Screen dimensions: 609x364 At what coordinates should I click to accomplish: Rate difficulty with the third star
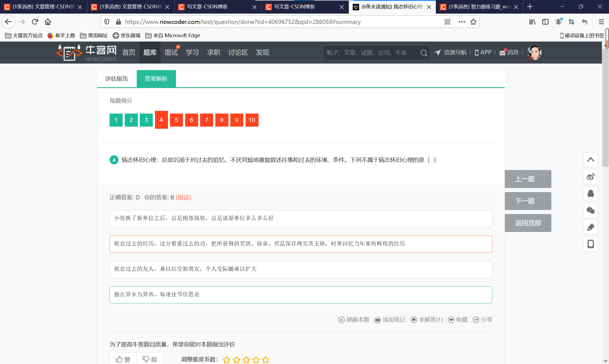click(x=246, y=360)
